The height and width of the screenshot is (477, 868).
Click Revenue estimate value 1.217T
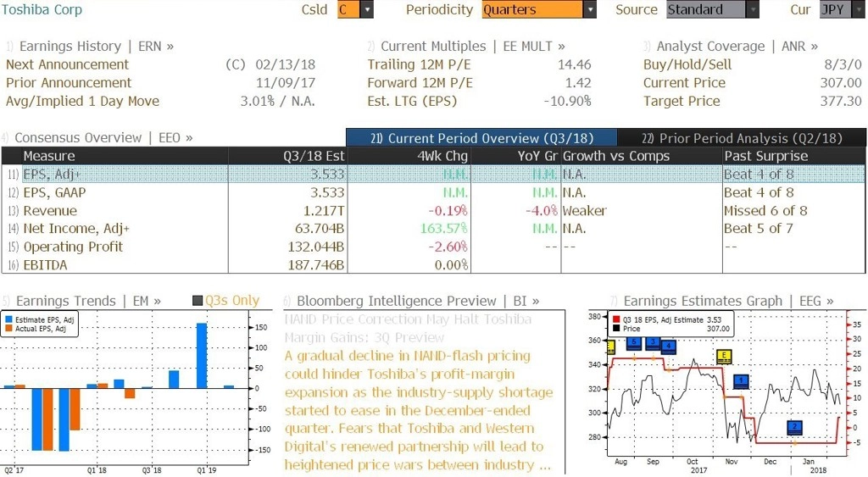click(x=324, y=211)
